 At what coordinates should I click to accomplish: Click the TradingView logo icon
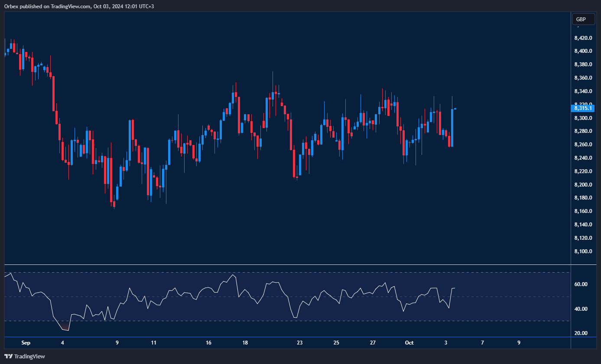[x=8, y=356]
